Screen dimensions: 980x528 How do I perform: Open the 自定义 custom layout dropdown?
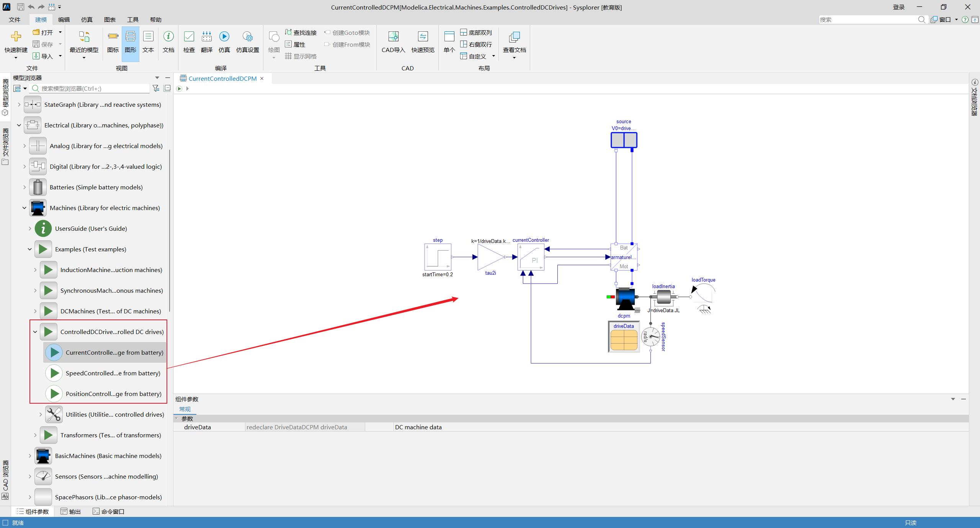click(493, 56)
